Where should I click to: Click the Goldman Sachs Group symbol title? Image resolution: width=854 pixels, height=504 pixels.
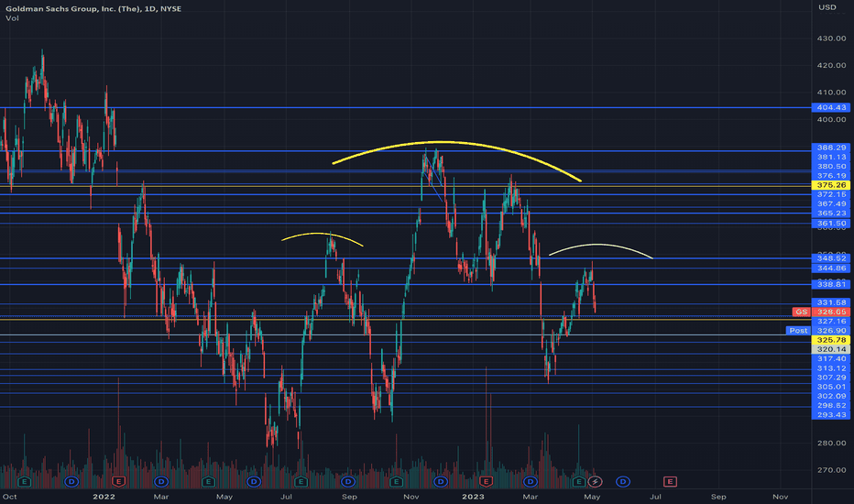[93, 9]
